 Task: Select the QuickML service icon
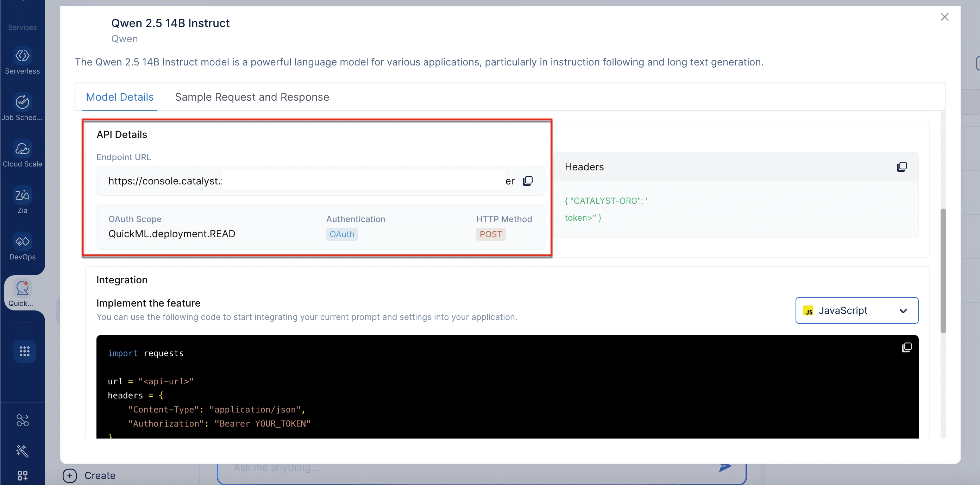[23, 288]
